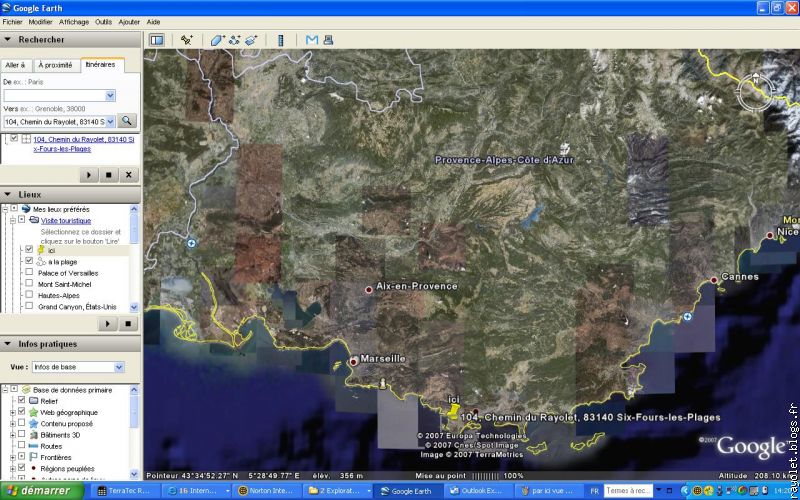Click the navigation compass on the map
The image size is (800, 500).
pyautogui.click(x=755, y=93)
